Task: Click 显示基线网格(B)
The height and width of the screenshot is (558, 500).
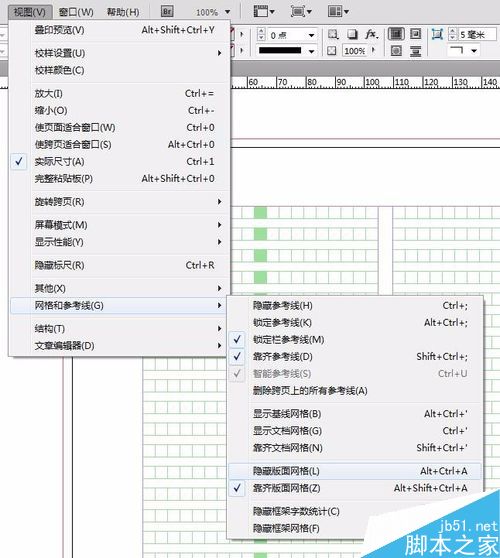Action: tap(355, 414)
